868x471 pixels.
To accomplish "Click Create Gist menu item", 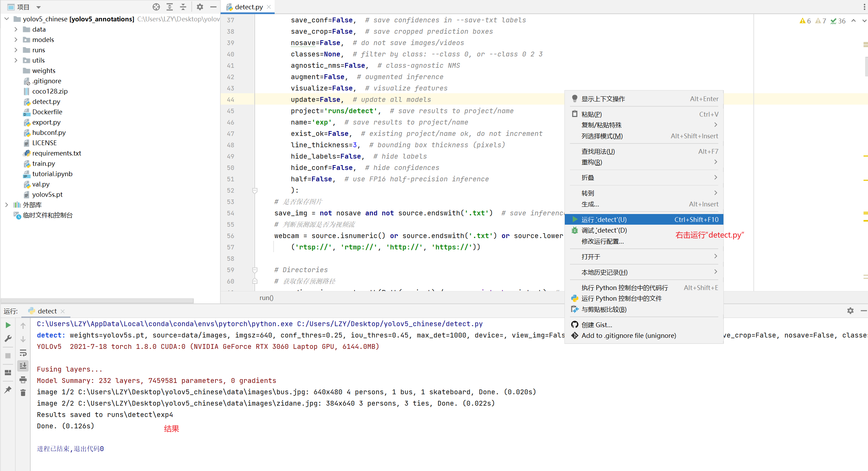I will click(644, 325).
